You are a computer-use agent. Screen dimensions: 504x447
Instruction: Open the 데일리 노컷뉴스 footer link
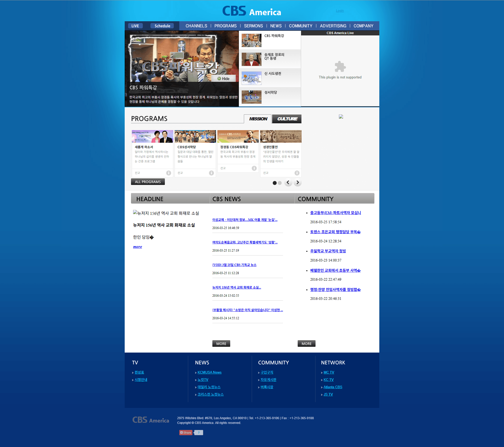(x=209, y=387)
